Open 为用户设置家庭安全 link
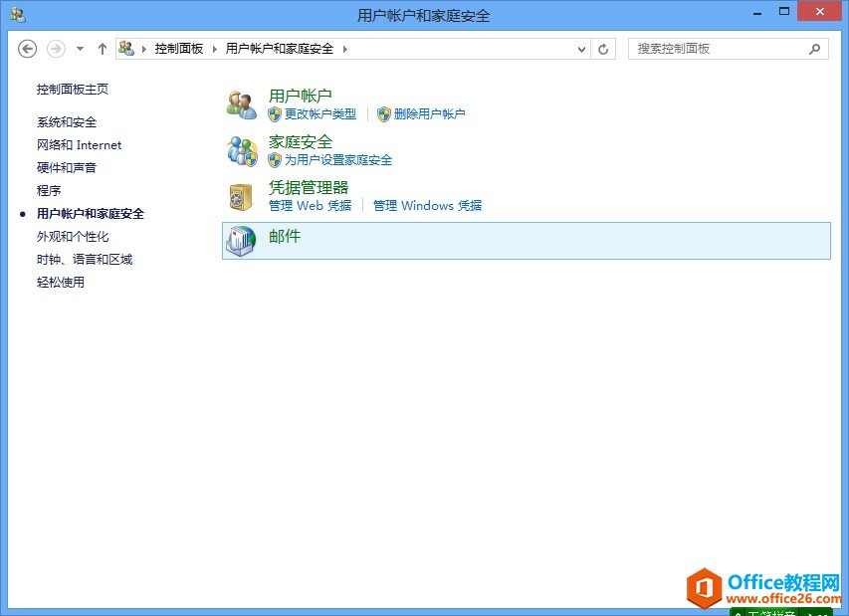The image size is (849, 616). (337, 159)
